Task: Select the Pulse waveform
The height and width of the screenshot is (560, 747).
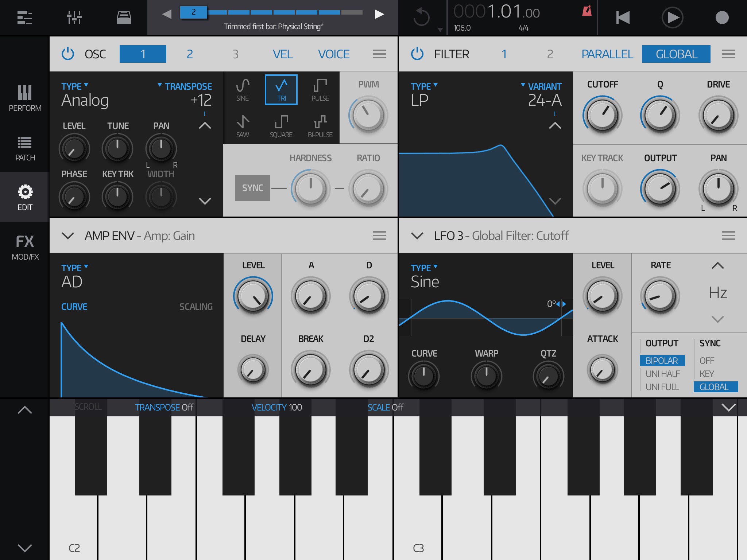Action: point(319,89)
